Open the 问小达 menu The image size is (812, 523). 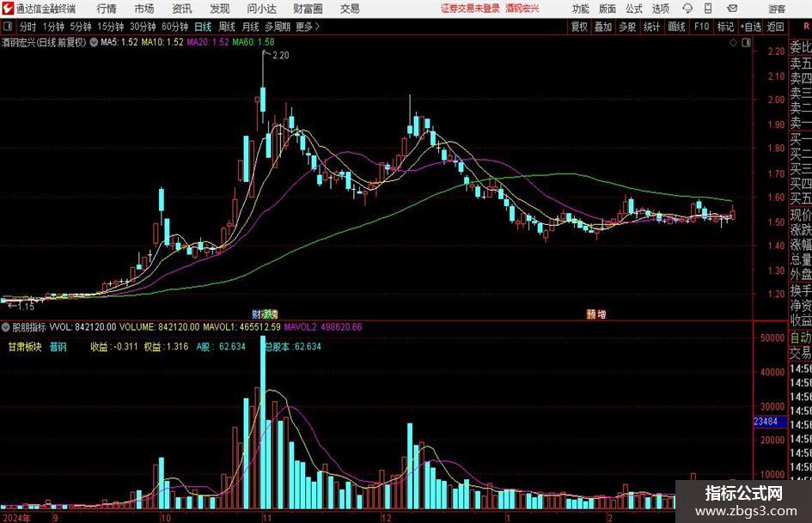point(261,9)
